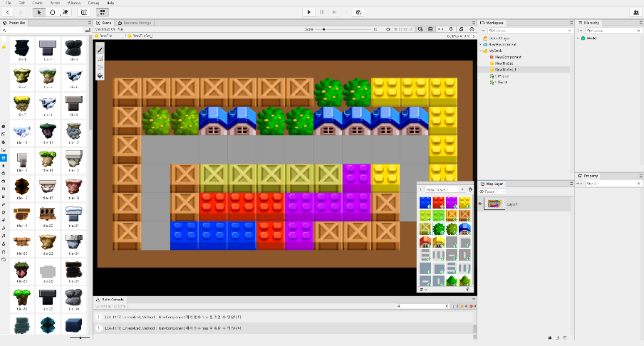Open the Map Layer panel menu icon
Viewport: 644px width, 346px height.
571,184
